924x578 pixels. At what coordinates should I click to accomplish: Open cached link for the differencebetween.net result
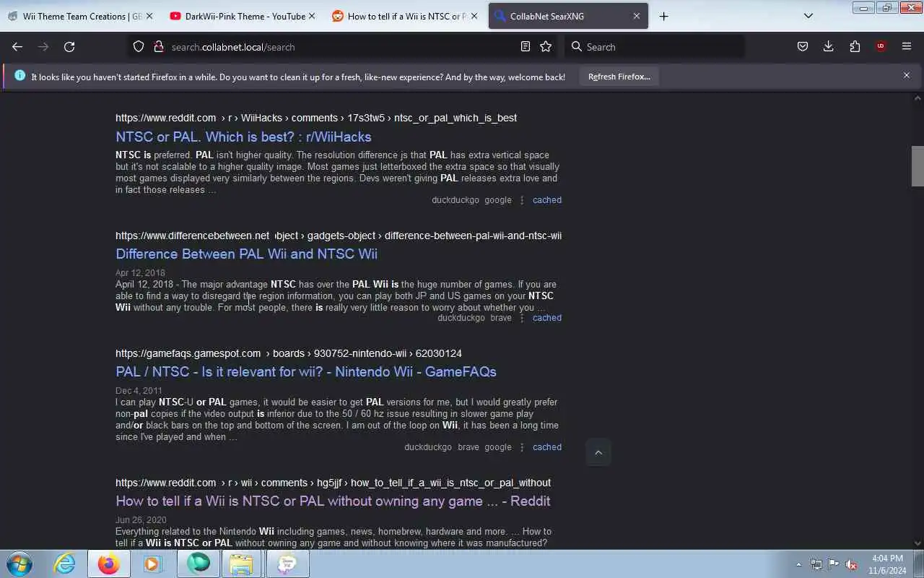[547, 318]
